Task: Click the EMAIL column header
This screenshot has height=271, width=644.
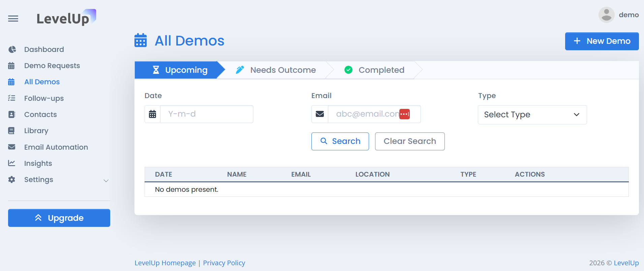Action: pyautogui.click(x=301, y=174)
